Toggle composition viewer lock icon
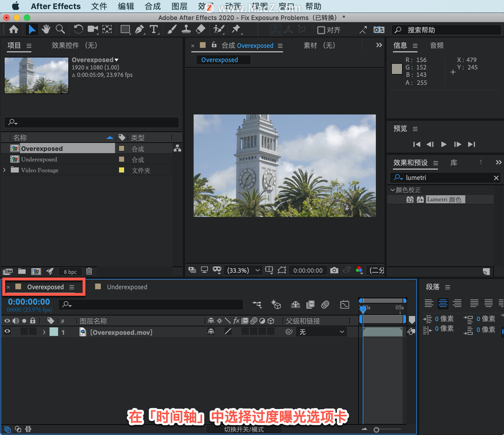The image size is (504, 435). [214, 45]
